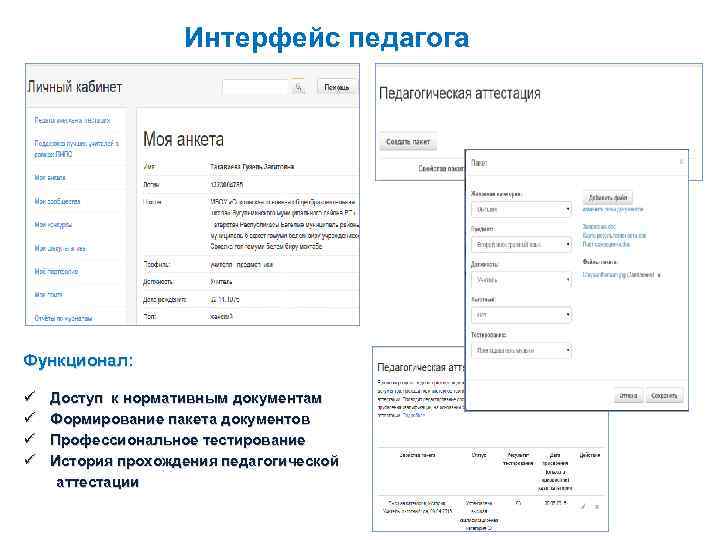
Task: Open the fourth dropdown showing 'нет'
Action: 521,315
